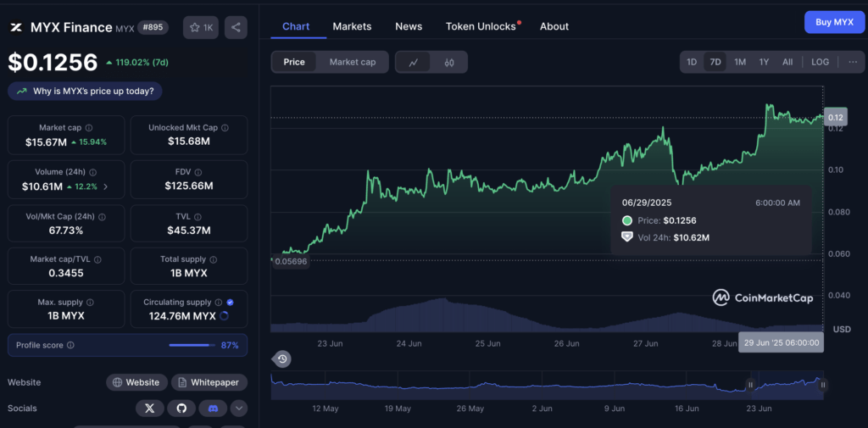Click right handle of range navigator
The height and width of the screenshot is (428, 868).
point(823,385)
